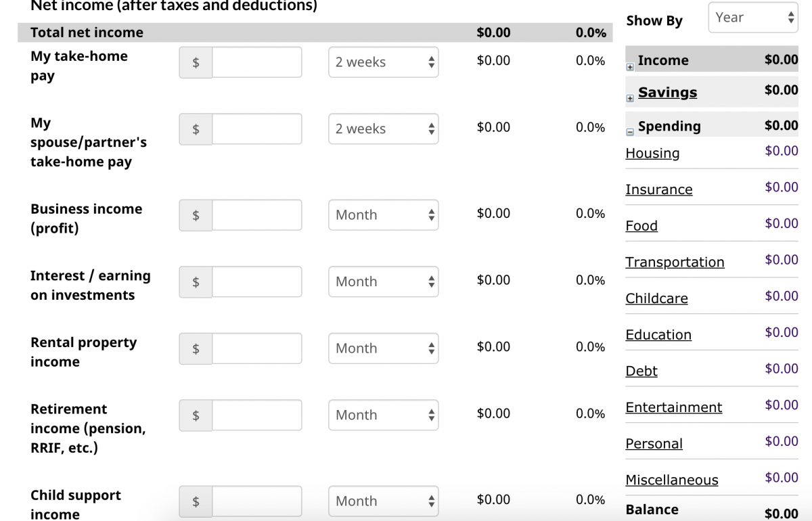The image size is (812, 521).
Task: Open the Debt category link
Action: [x=641, y=371]
